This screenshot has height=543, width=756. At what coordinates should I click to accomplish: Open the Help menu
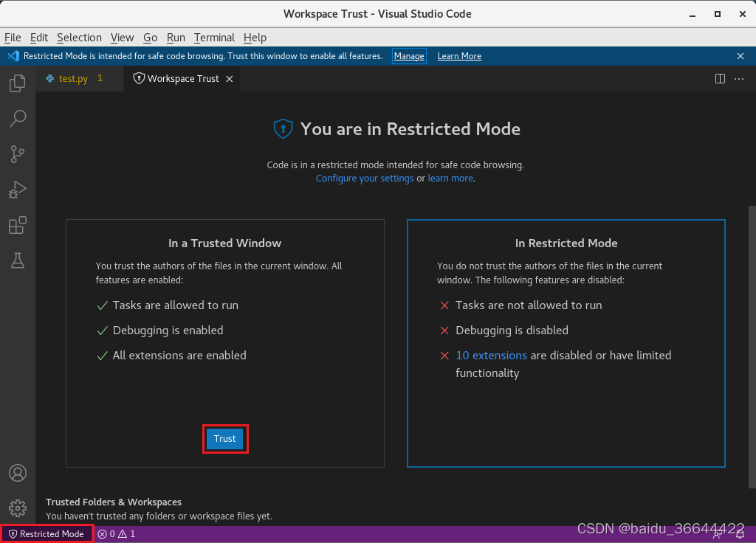[255, 38]
